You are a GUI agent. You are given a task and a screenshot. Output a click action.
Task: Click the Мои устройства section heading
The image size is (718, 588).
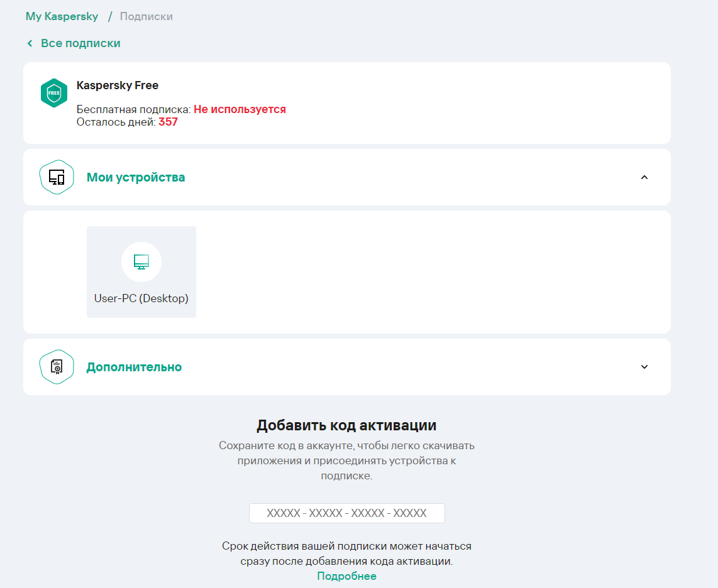136,177
